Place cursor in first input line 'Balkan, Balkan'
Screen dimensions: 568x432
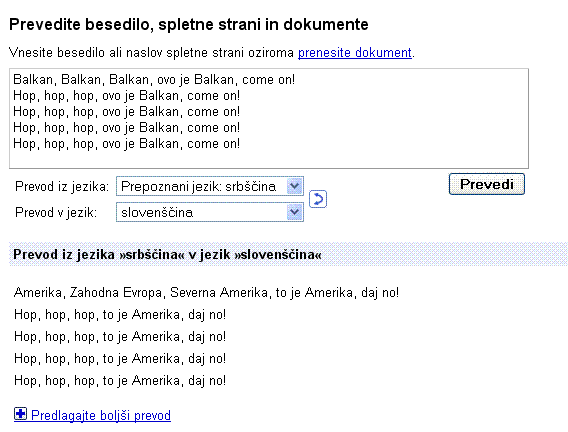click(154, 80)
